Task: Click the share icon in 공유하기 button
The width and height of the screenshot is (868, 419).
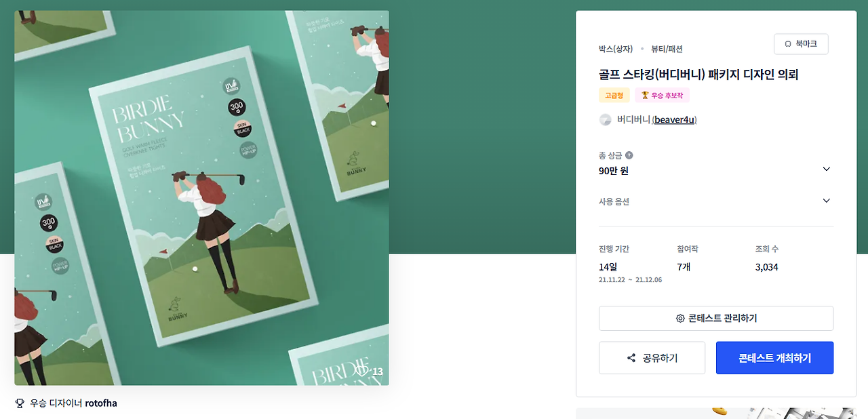Action: click(x=631, y=358)
